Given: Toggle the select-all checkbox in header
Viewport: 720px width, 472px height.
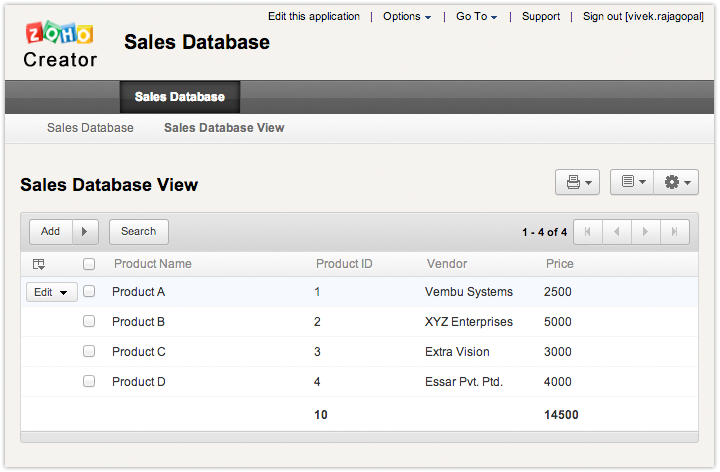Looking at the screenshot, I should pos(89,264).
